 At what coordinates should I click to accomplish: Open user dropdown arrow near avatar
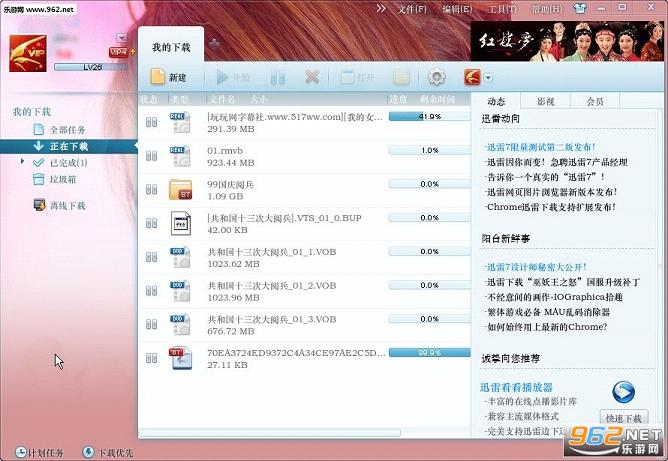[x=121, y=38]
